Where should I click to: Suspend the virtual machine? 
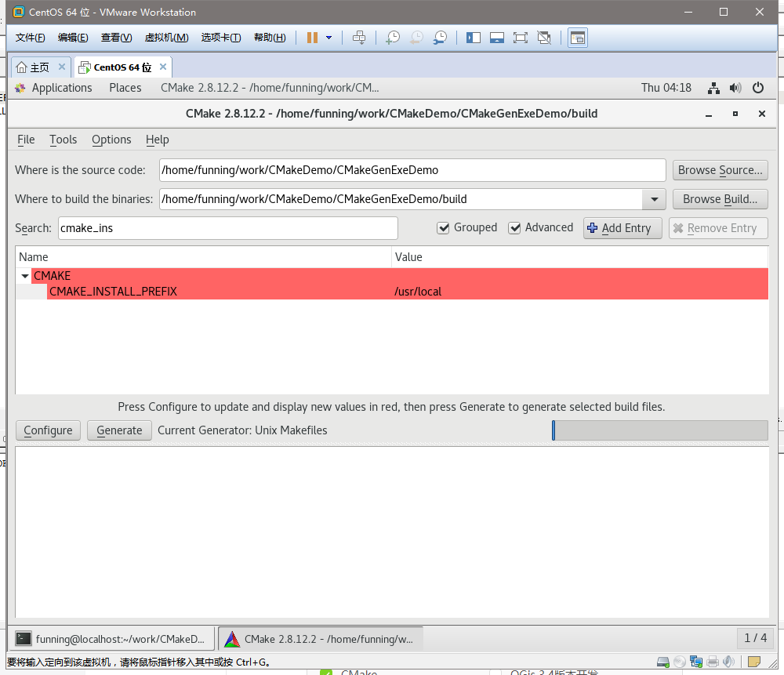[312, 37]
